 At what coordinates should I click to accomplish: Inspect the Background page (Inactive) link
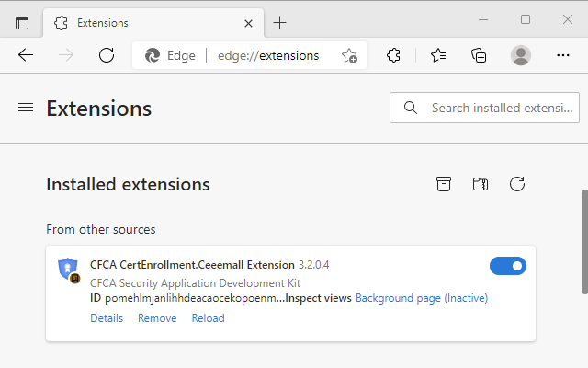point(422,298)
